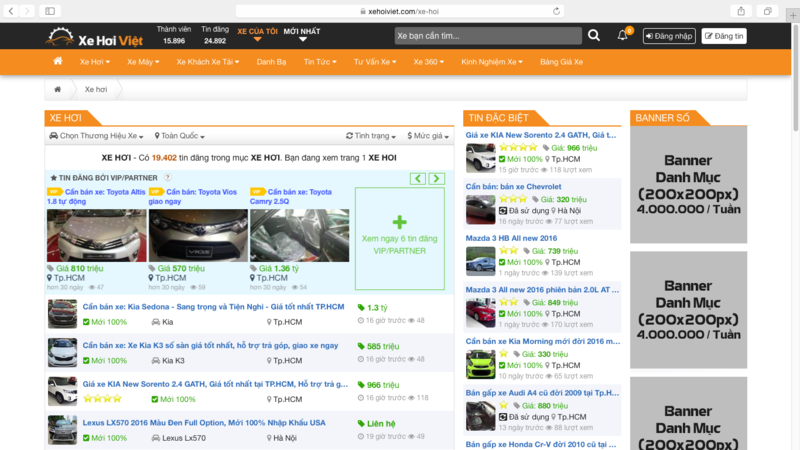Open Mazda 3 All new 2016 2.0L AT
Image resolution: width=800 pixels, height=450 pixels.
click(x=542, y=290)
